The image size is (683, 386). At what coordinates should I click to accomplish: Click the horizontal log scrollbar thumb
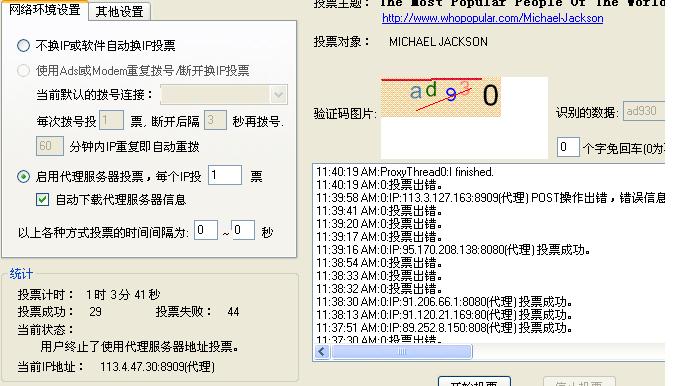(402, 352)
